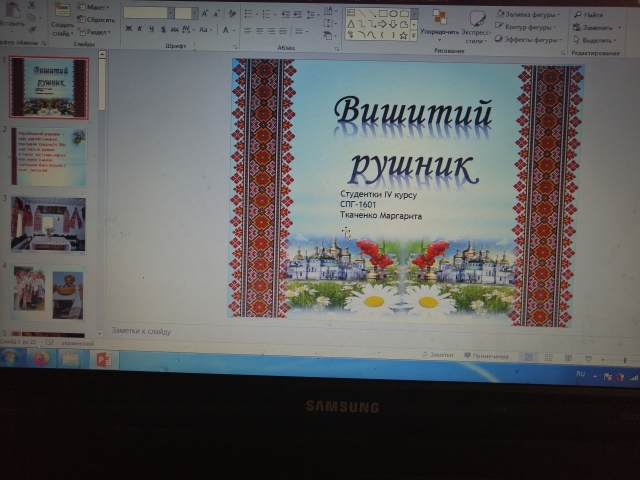Align text right in paragraph group
Screen dimensions: 640x480
tap(271, 31)
